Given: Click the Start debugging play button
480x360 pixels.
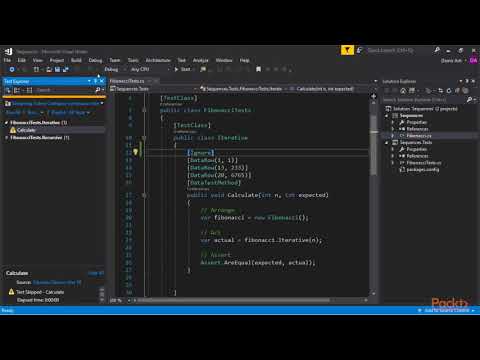Looking at the screenshot, I should 176,69.
